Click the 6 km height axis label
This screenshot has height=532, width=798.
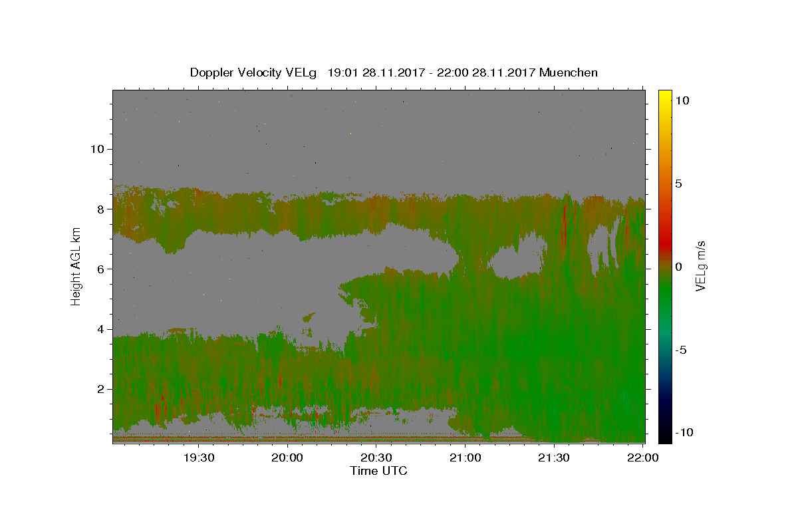click(100, 269)
